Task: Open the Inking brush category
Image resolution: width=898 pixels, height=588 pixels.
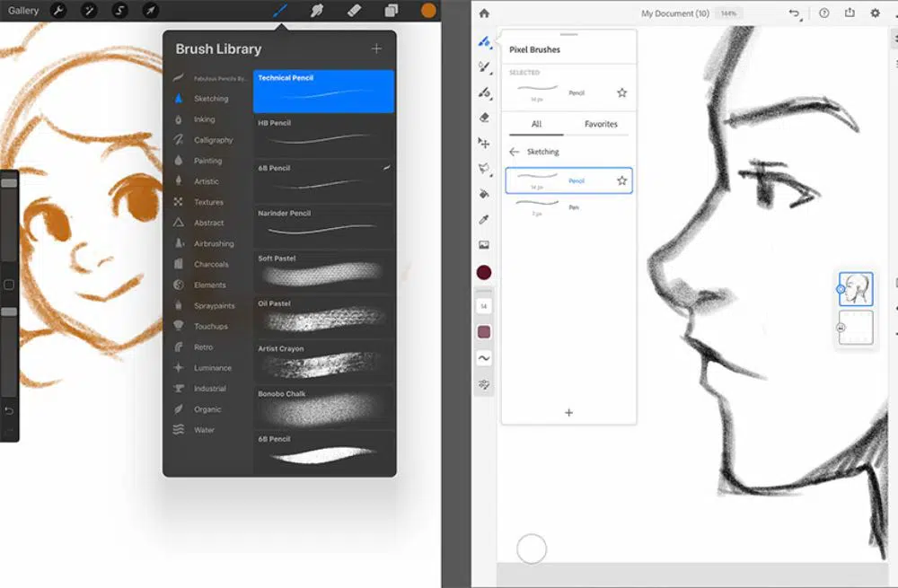Action: [204, 119]
